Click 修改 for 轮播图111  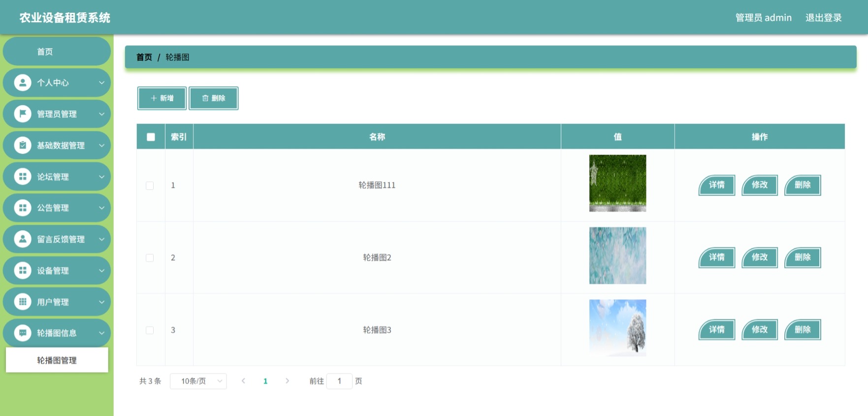pos(760,185)
